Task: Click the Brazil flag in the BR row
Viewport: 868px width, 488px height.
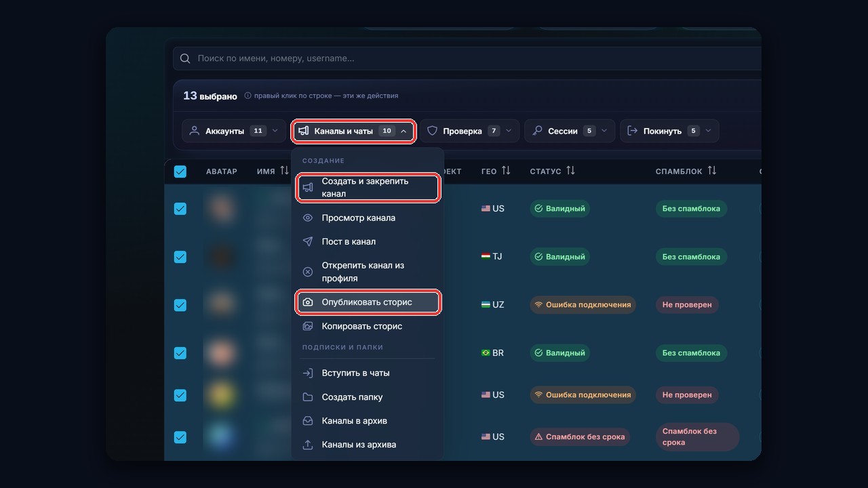Action: [x=486, y=353]
